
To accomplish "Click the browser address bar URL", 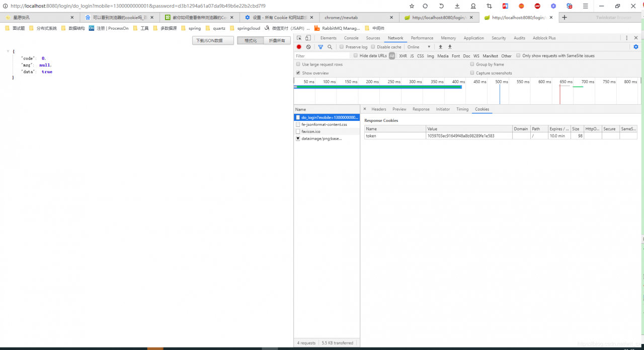I will (138, 6).
